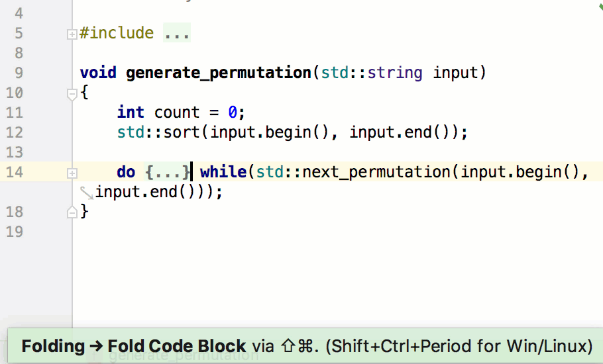The width and height of the screenshot is (603, 364).
Task: Click the Fold Code Block tooltip banner
Action: 305,346
